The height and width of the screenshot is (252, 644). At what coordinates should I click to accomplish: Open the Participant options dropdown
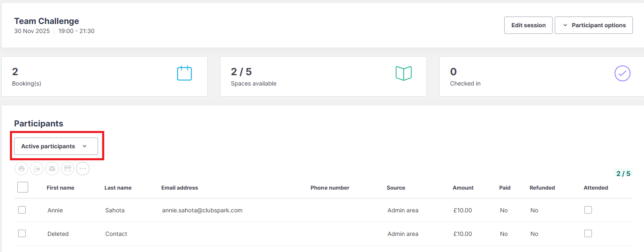[594, 25]
